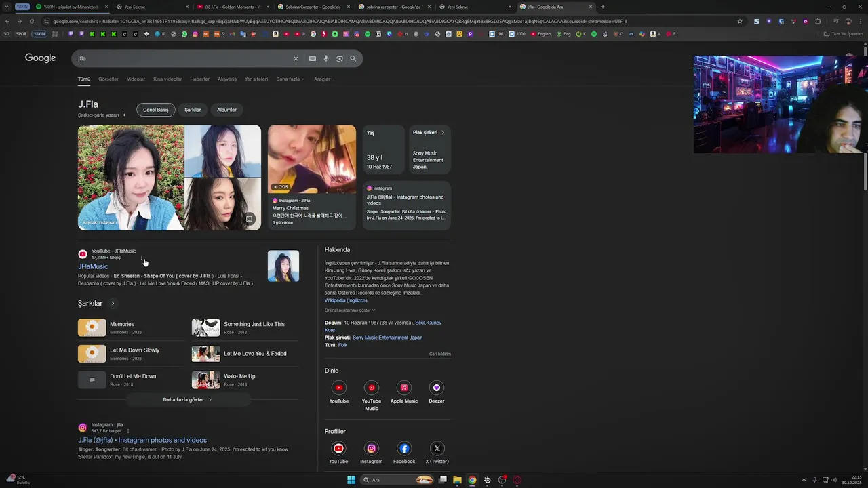Image resolution: width=868 pixels, height=488 pixels.
Task: Go back with the browser back arrow
Action: [7, 21]
